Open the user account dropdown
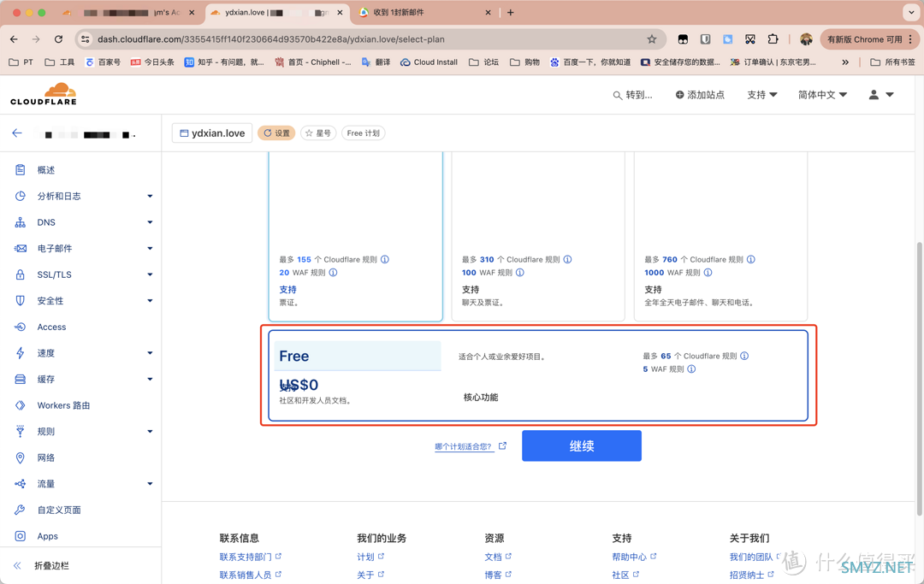The height and width of the screenshot is (584, 924). (881, 95)
